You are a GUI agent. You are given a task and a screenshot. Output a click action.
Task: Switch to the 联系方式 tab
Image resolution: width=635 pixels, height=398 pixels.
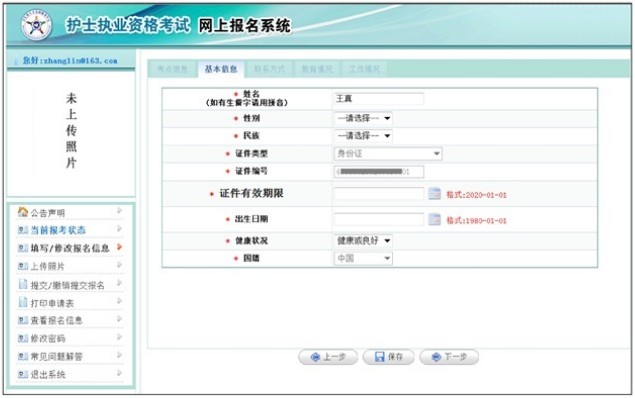pyautogui.click(x=270, y=69)
